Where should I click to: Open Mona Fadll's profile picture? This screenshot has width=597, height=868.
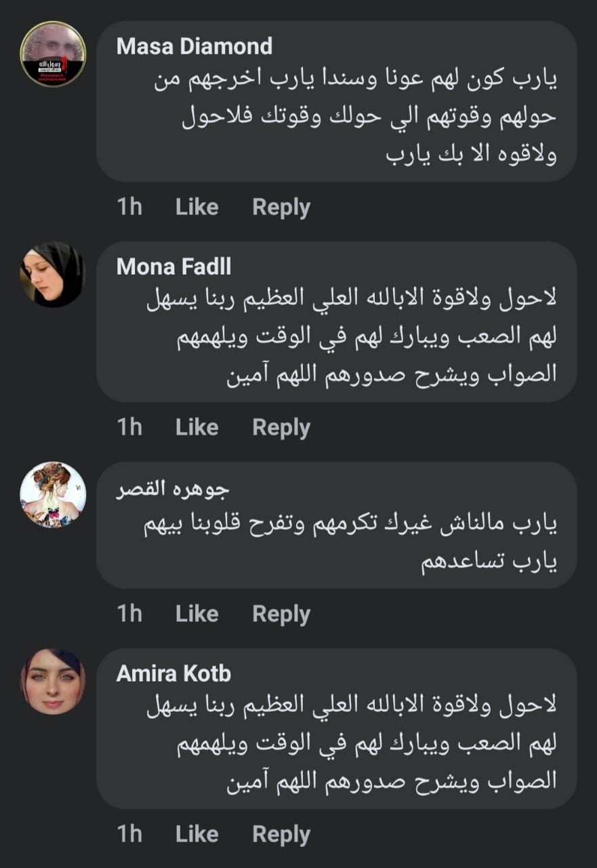[x=53, y=274]
